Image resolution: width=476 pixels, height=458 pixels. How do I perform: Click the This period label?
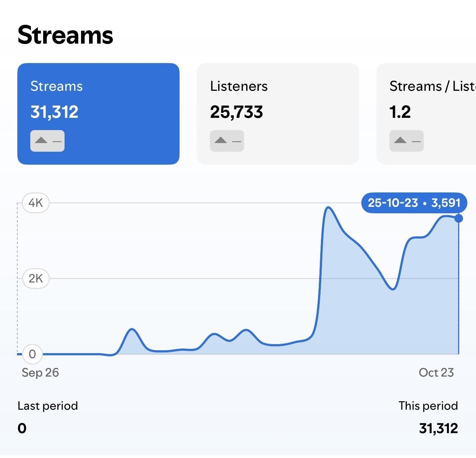(428, 406)
